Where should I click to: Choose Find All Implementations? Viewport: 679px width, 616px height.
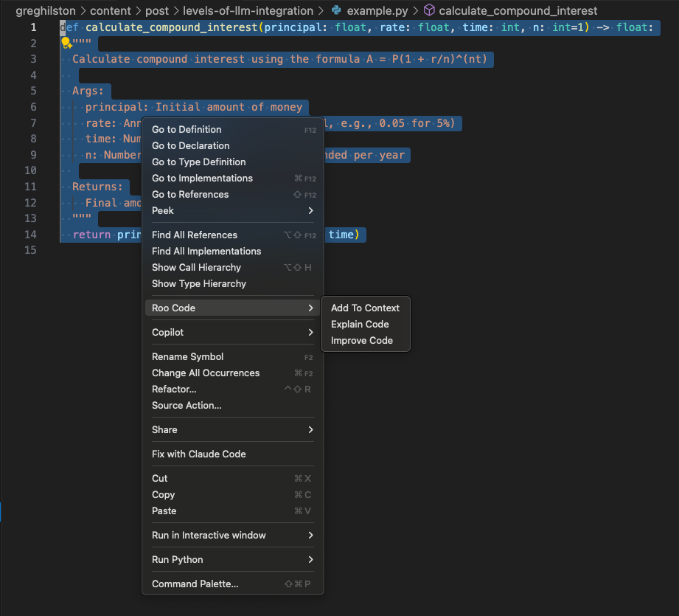[232, 252]
